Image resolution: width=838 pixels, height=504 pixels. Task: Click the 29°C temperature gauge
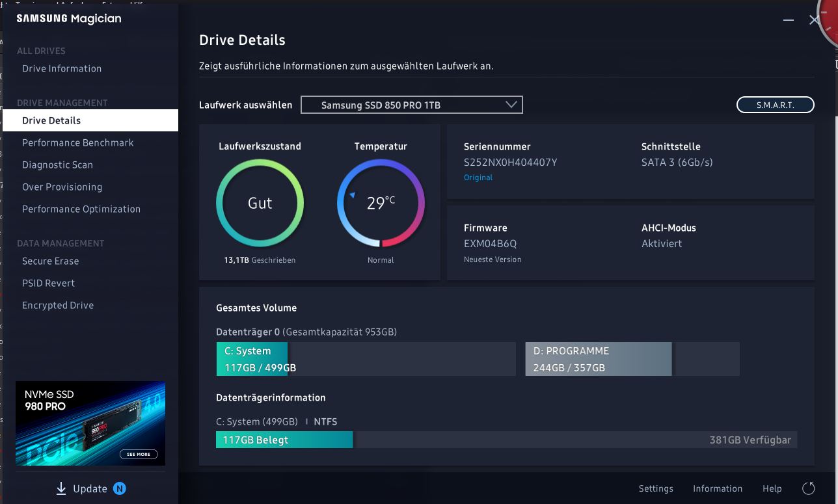(x=381, y=203)
